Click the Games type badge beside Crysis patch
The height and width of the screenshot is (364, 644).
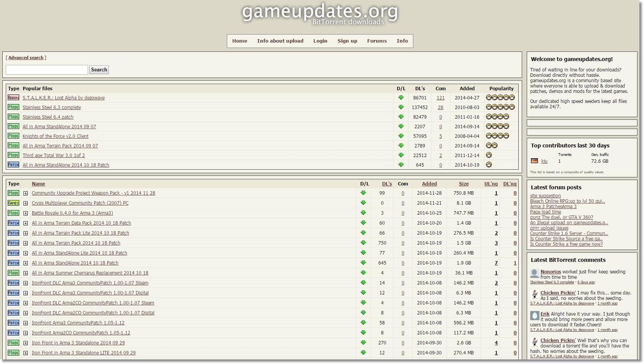13,203
